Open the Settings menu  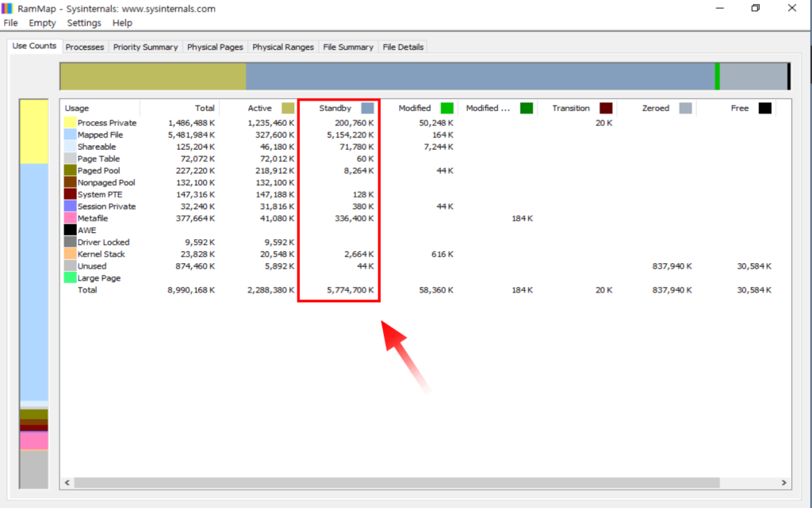tap(84, 23)
